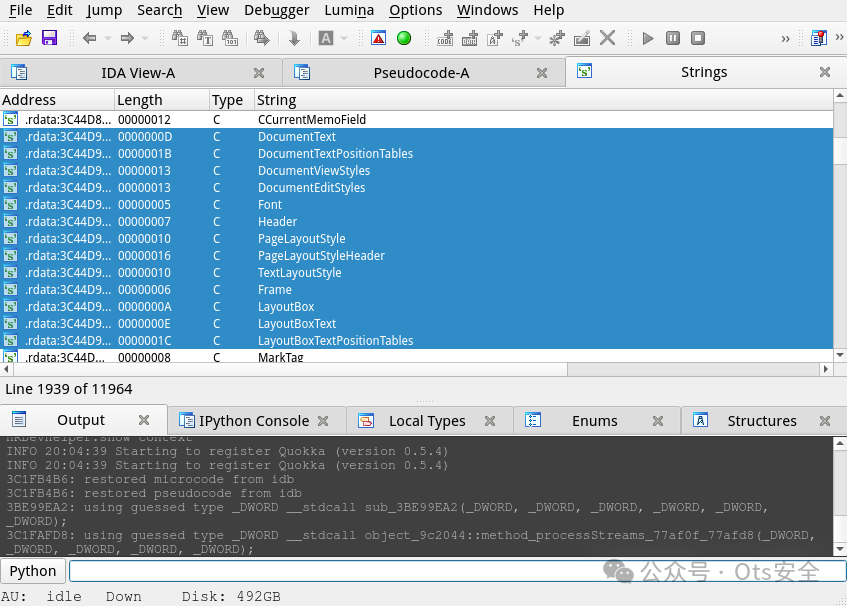Screen dimensions: 847x606
Task: Click the make ASCII string toolbar icon
Action: point(495,38)
